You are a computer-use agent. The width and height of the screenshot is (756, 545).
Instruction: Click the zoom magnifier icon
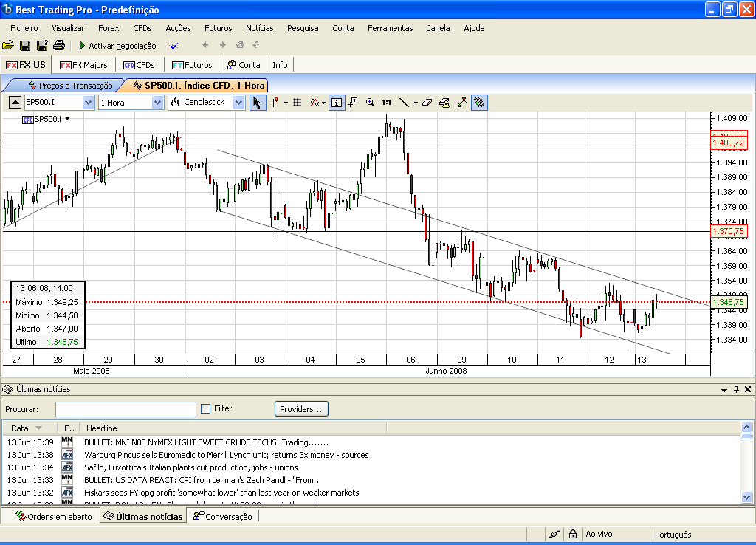point(371,102)
